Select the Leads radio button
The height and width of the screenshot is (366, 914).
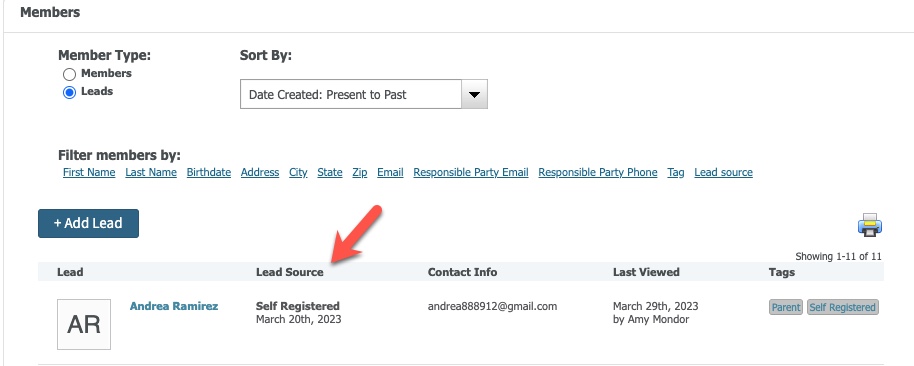coord(69,93)
